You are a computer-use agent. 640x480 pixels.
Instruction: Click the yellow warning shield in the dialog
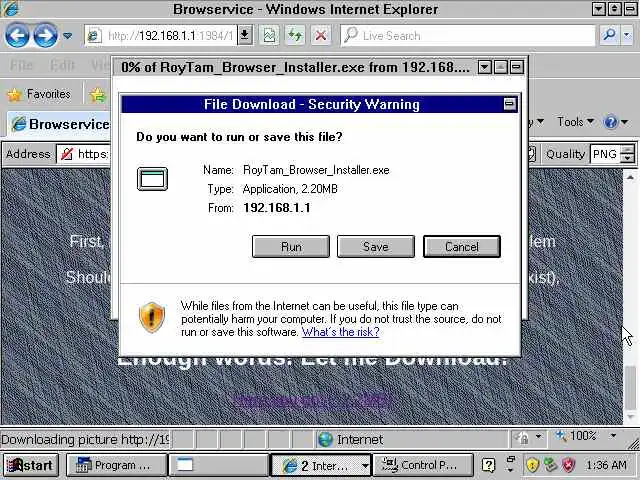[x=152, y=318]
